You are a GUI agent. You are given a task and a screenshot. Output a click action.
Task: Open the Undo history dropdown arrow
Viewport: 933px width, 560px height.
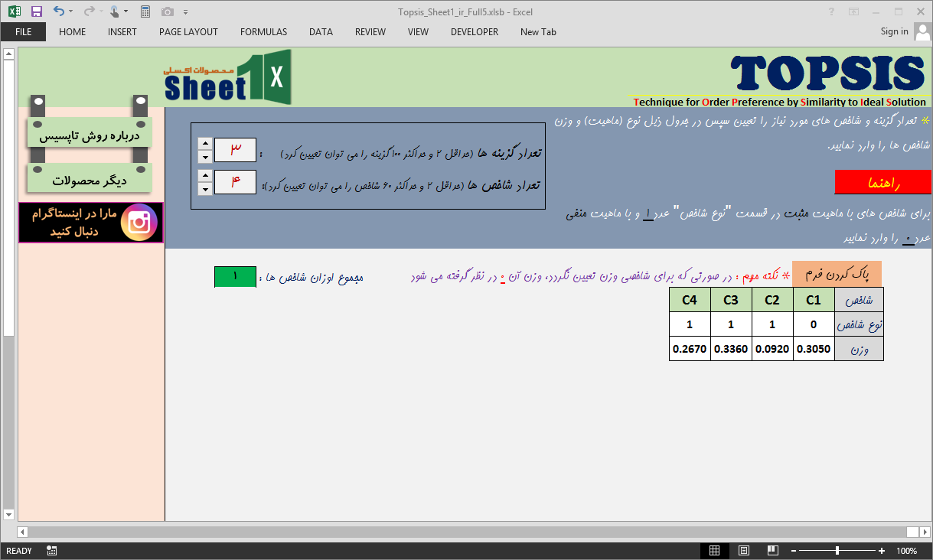point(71,11)
